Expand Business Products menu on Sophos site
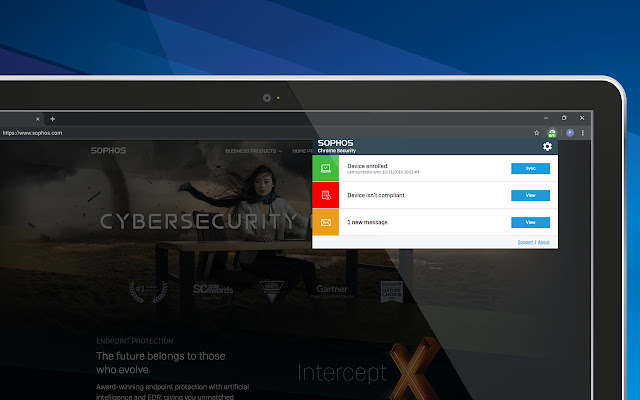Viewport: 640px width, 400px height. point(253,151)
